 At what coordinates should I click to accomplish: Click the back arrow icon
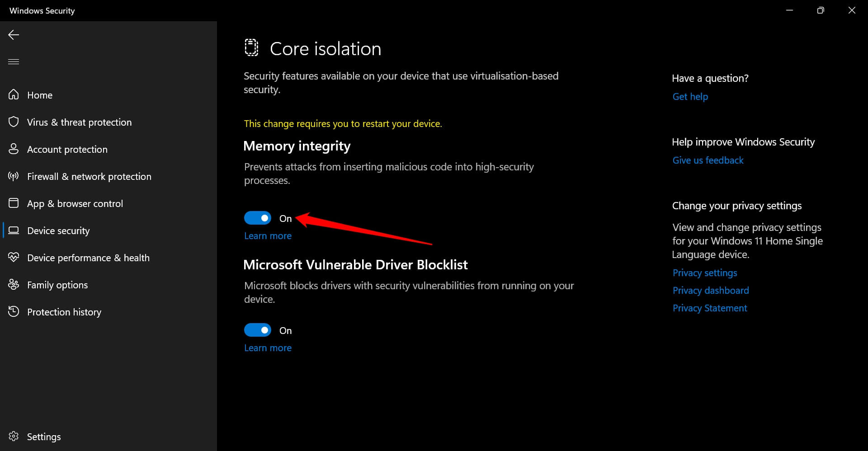pos(14,35)
